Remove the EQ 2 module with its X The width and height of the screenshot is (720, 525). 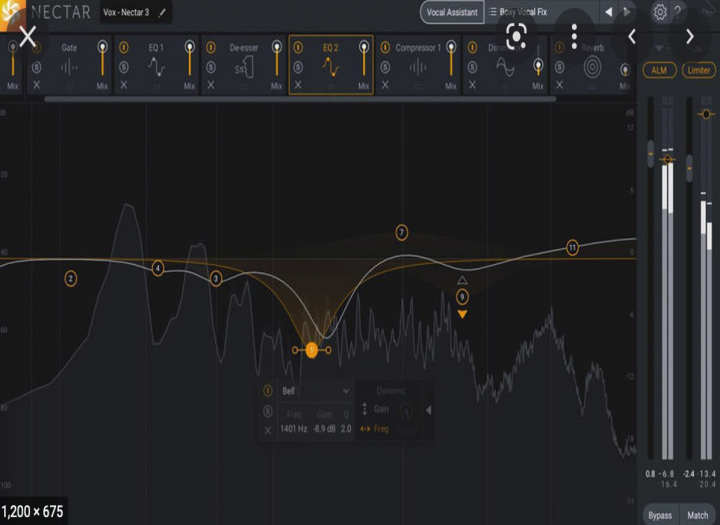(298, 85)
